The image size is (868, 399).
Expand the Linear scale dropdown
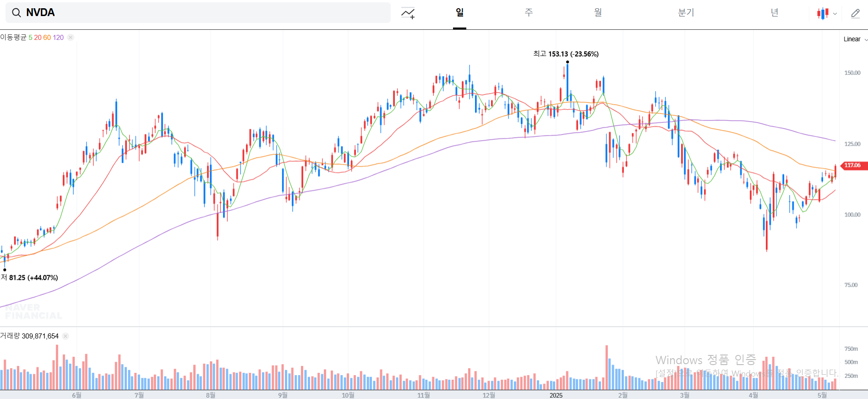855,39
